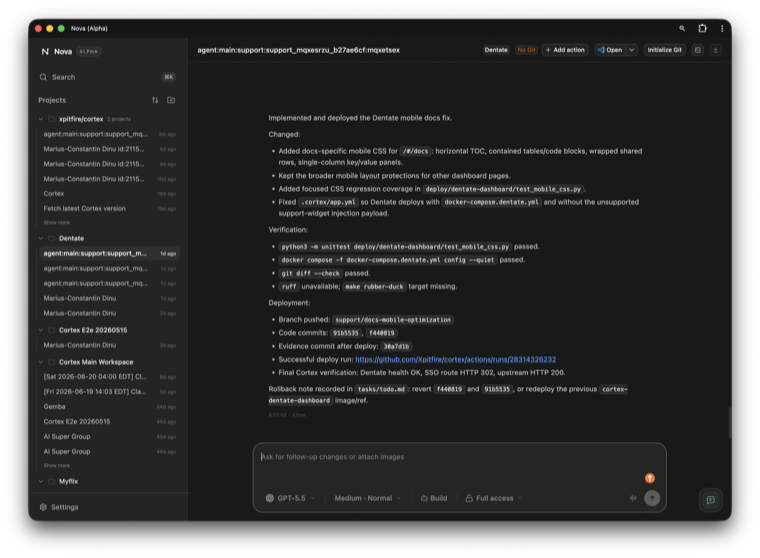Image resolution: width=760 pixels, height=558 pixels.
Task: Open the GPT-5.5 model dropdown
Action: point(290,498)
